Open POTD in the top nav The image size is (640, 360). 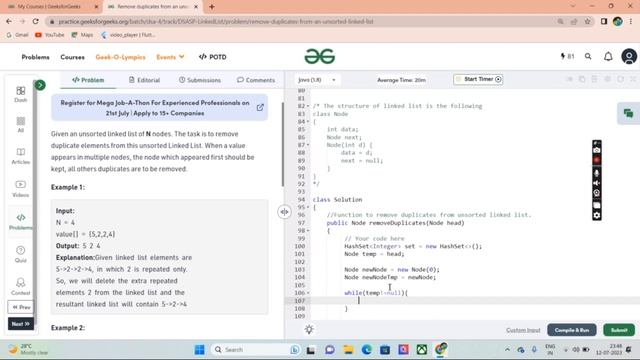tap(212, 57)
